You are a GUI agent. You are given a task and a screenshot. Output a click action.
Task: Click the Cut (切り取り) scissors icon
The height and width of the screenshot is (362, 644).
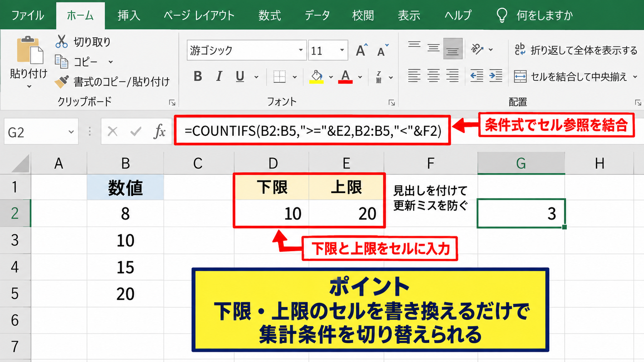click(x=61, y=41)
